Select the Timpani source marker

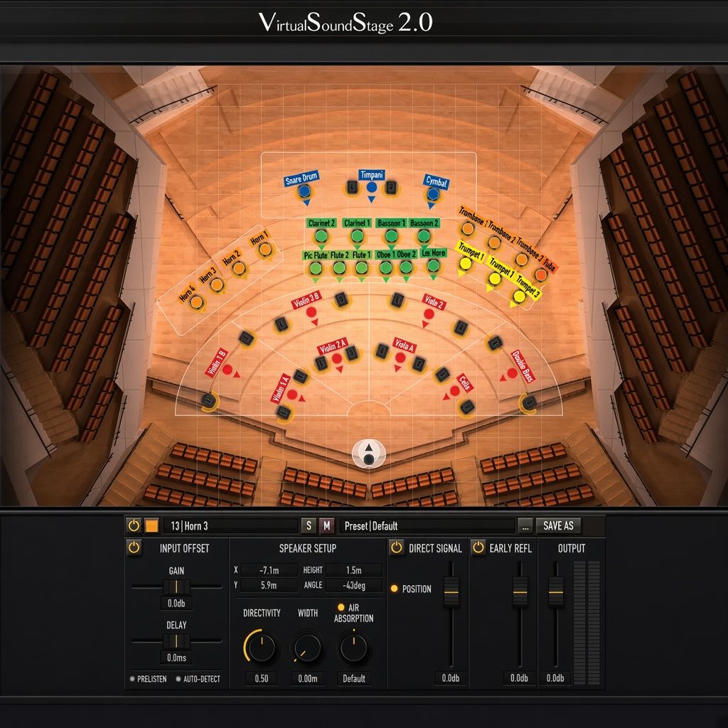coord(371,187)
